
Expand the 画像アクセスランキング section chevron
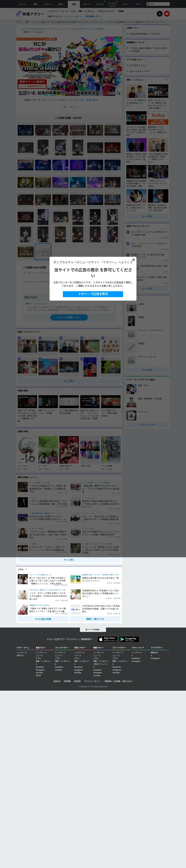tap(42, 332)
